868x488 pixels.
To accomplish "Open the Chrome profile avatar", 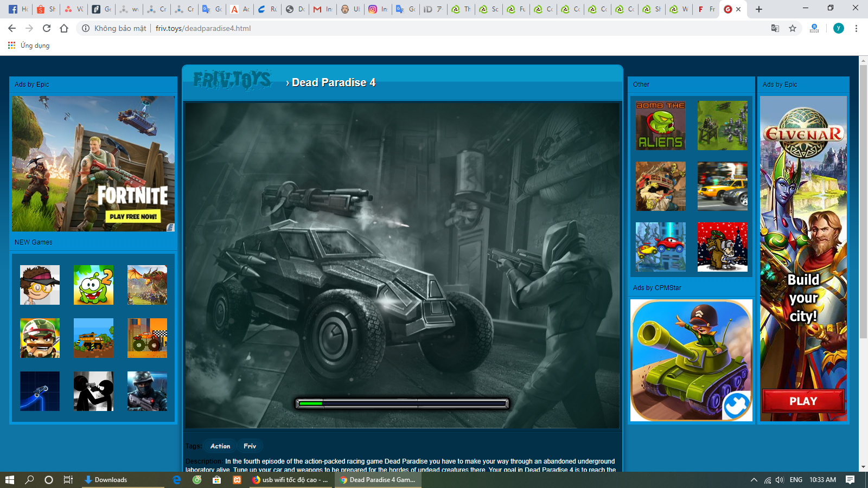I will (839, 28).
